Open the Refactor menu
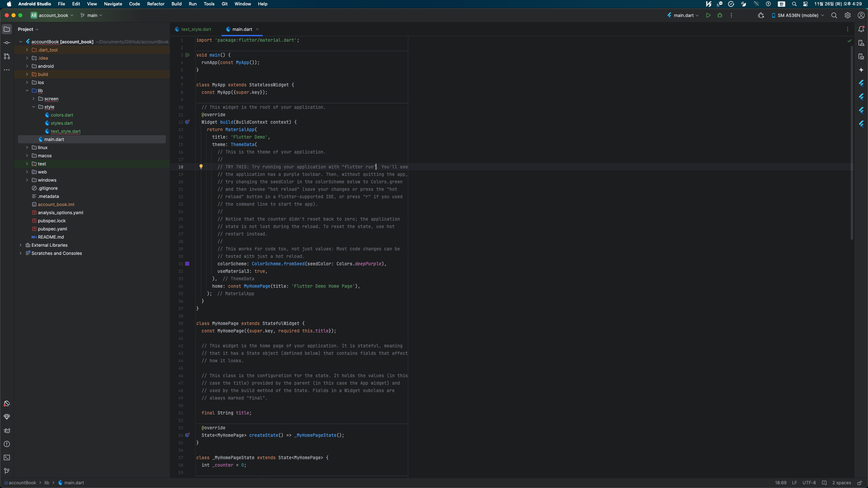 tap(156, 4)
